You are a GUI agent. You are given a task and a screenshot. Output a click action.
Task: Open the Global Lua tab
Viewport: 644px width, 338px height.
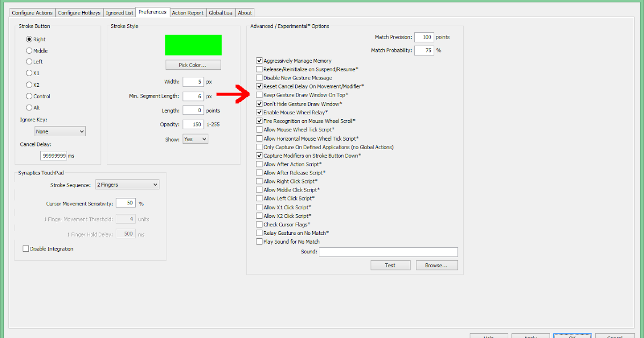click(x=221, y=12)
